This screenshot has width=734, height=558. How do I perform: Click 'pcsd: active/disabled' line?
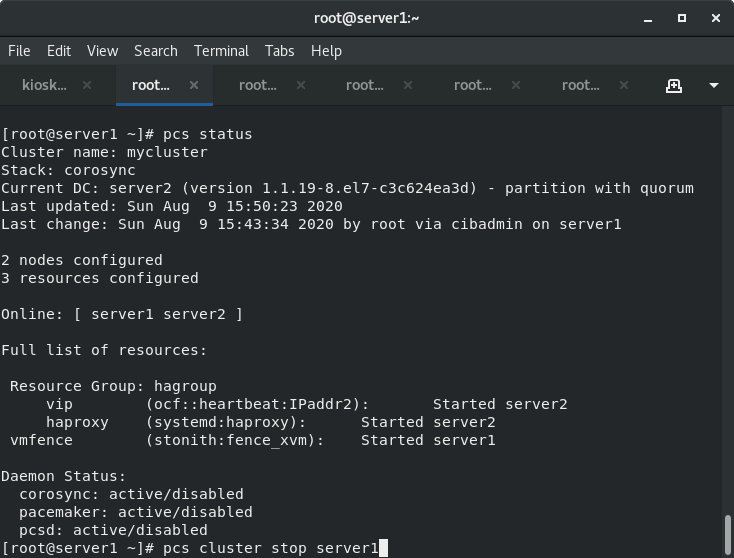(113, 530)
